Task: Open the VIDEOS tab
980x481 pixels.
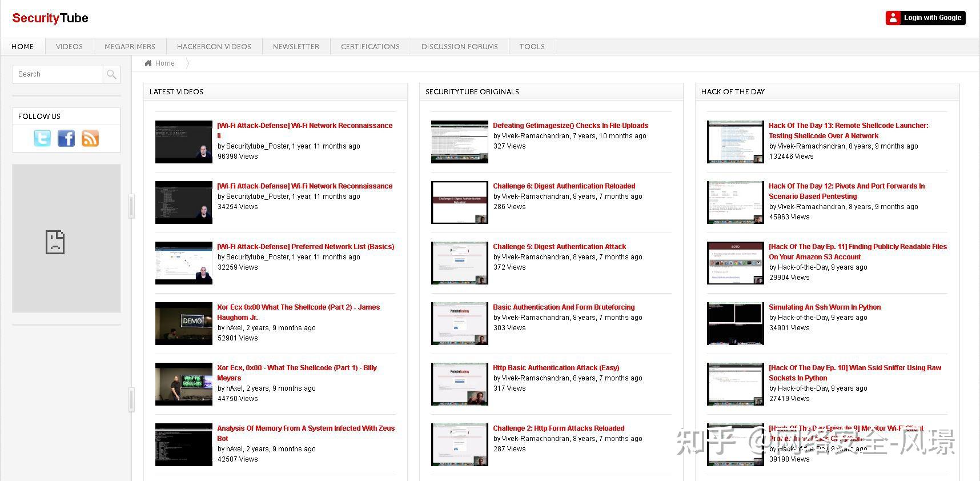Action: 69,47
